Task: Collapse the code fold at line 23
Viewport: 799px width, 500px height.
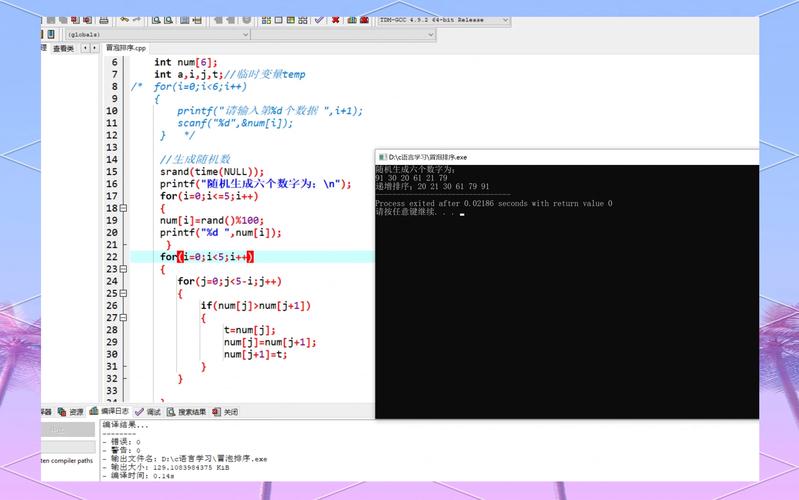Action: (124, 269)
